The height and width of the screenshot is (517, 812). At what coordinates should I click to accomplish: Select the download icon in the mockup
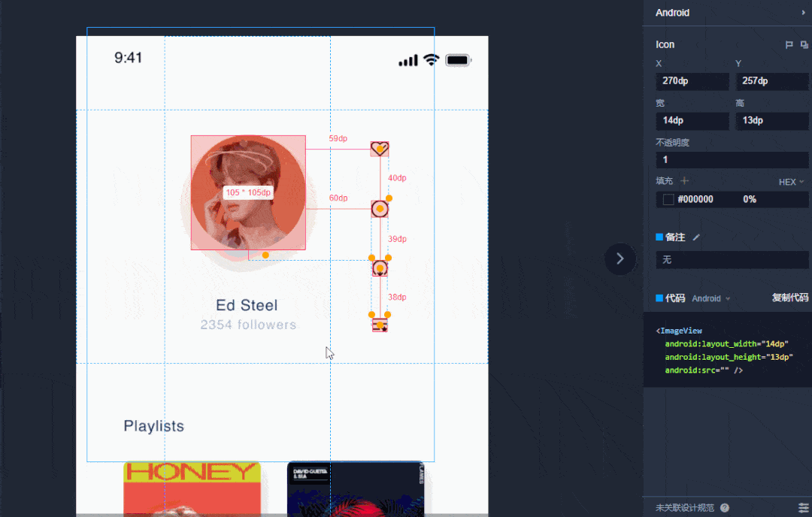click(x=380, y=268)
